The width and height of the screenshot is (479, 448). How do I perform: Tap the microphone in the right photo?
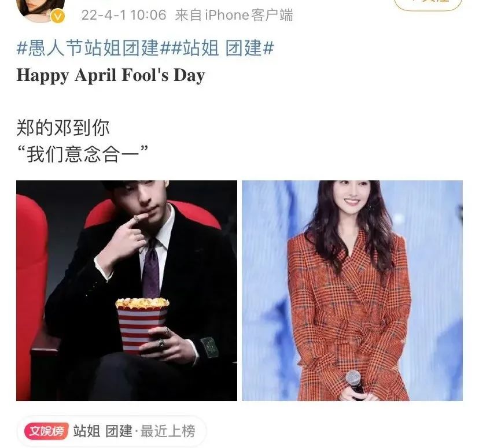(355, 382)
